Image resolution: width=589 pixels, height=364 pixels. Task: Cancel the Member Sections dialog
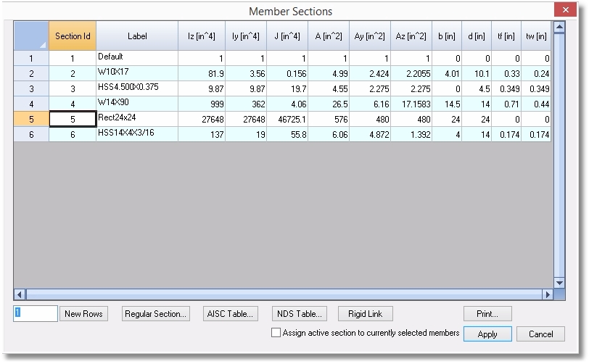click(540, 334)
